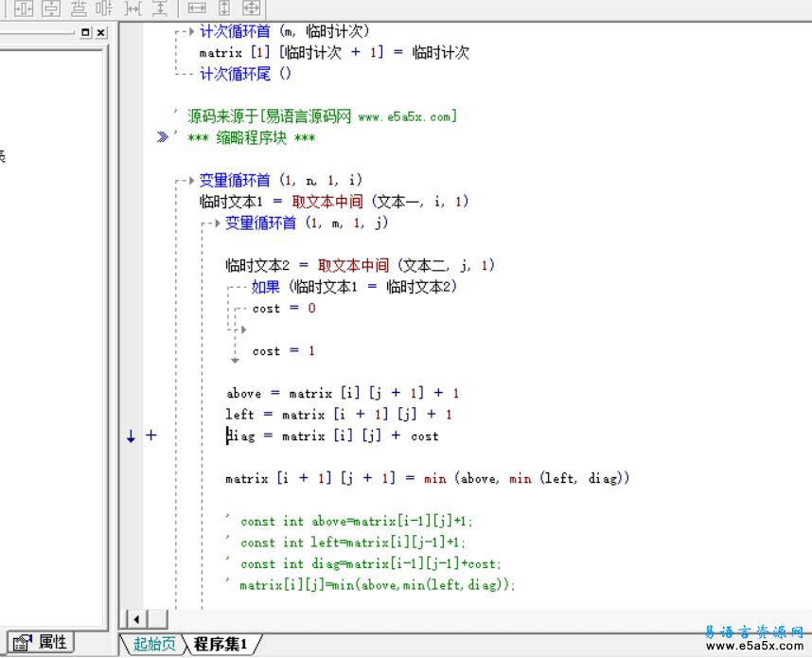Viewport: 812px width, 658px height.
Task: Click the horizontal scrollbar left arrow
Action: click(136, 619)
